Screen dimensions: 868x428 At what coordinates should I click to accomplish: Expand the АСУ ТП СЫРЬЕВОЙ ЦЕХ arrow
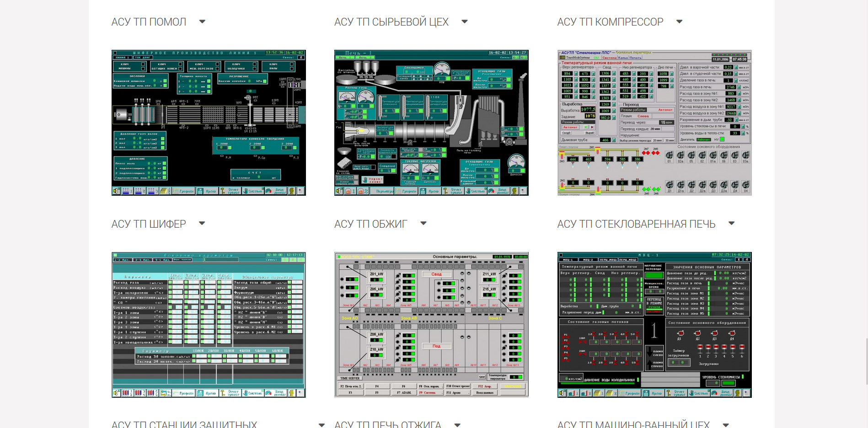pyautogui.click(x=464, y=21)
